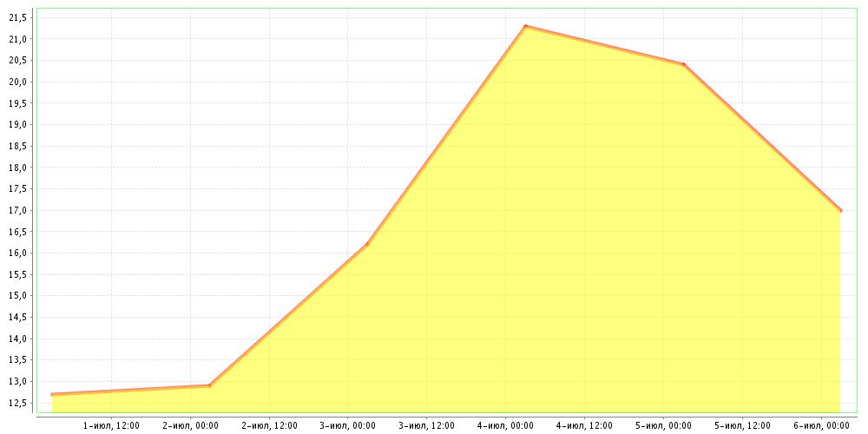Click the y-axis label 15,5
This screenshot has height=434, width=868.
click(18, 274)
